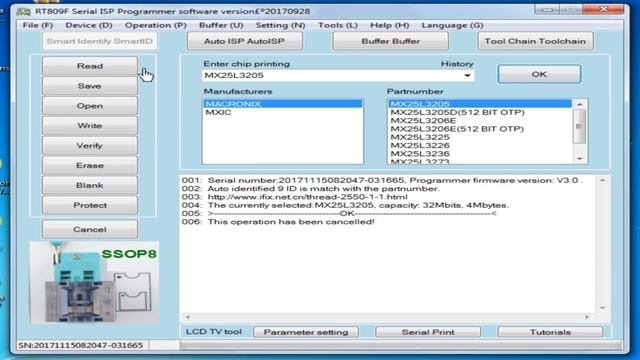Select MX25L3206E(512 BIT OTP) part number
This screenshot has height=360, width=640.
point(480,129)
